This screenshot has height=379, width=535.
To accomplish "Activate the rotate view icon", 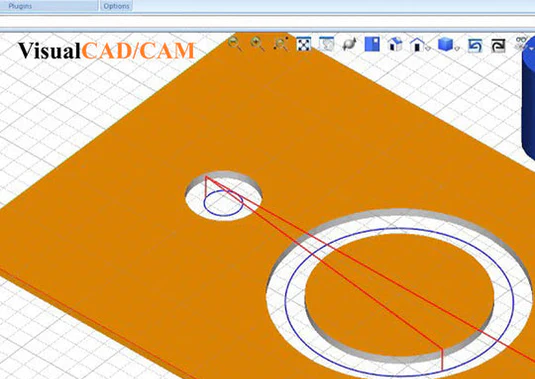I will pos(349,45).
